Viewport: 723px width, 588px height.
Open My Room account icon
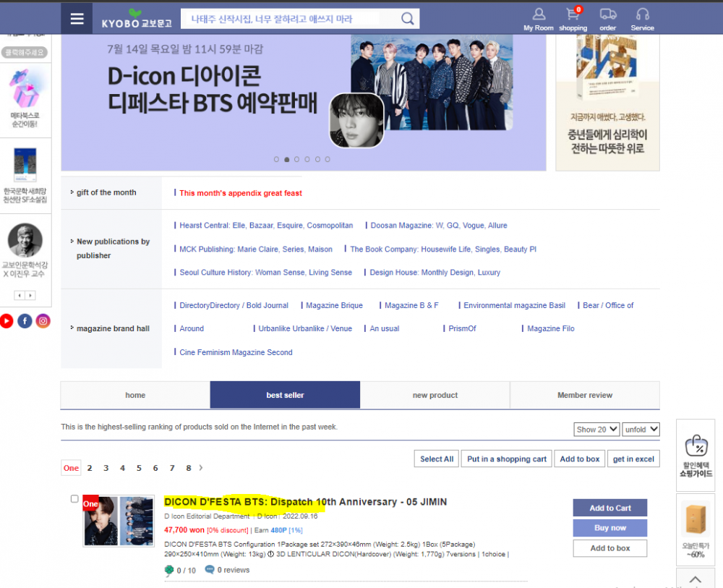tap(538, 20)
